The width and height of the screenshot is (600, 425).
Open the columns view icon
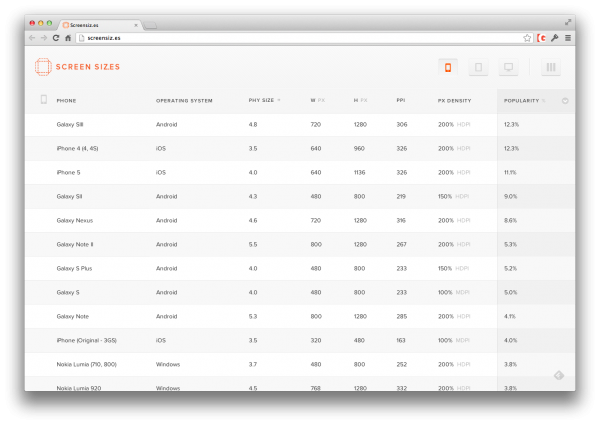551,67
